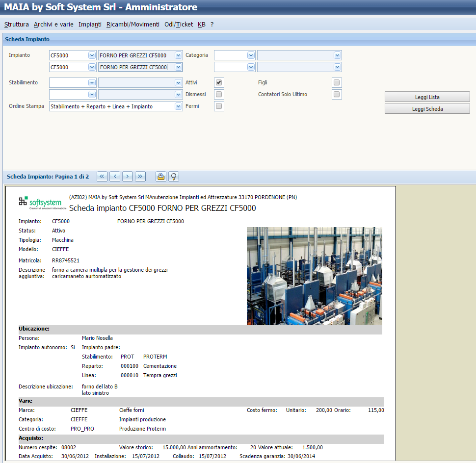Go to previous page of report

(115, 177)
